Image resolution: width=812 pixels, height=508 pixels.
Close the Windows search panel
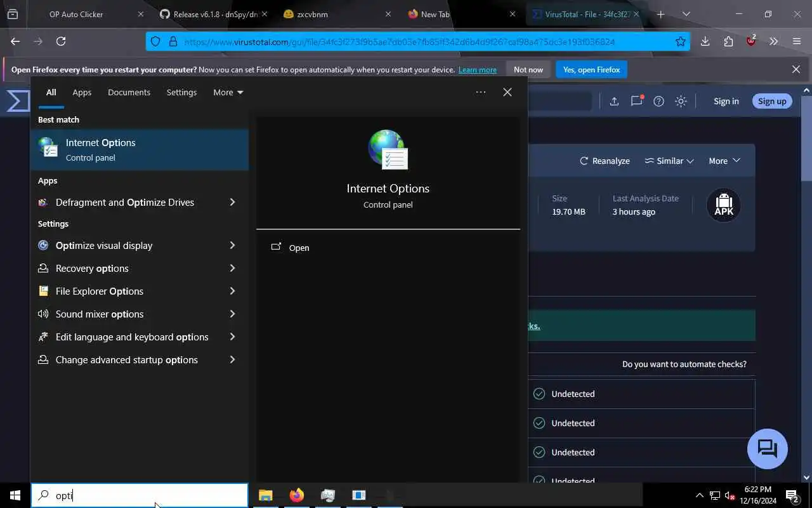tap(507, 92)
